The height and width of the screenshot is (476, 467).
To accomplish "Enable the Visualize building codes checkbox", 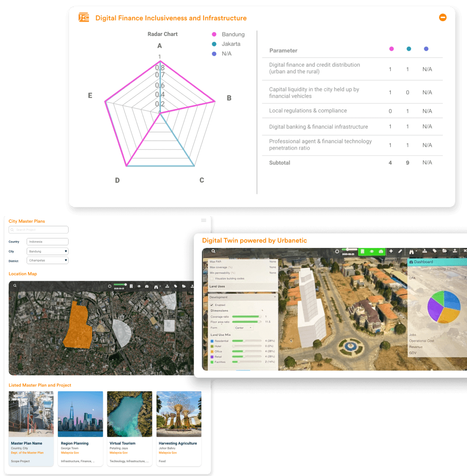I will [212, 278].
